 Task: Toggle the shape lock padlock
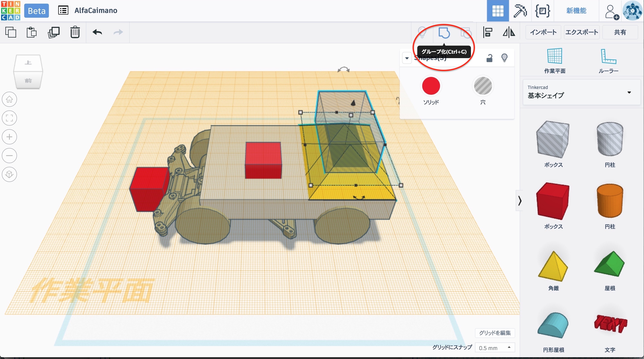pos(489,58)
